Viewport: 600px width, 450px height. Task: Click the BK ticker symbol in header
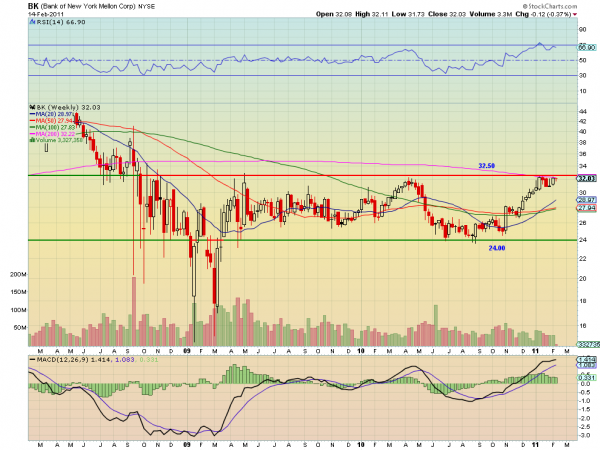tap(33, 6)
